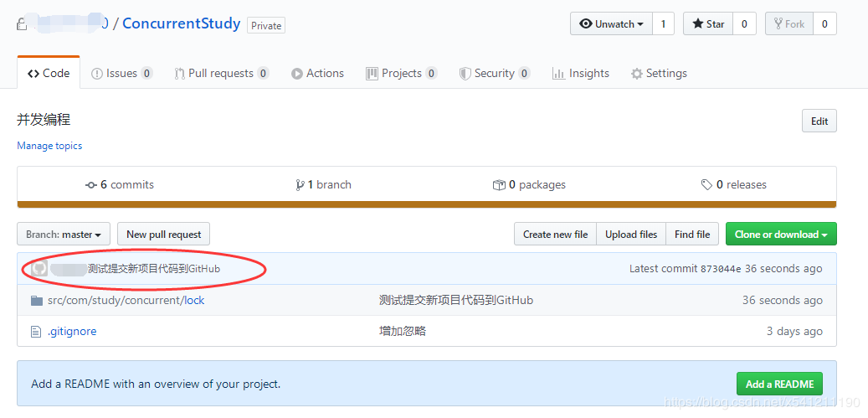
Task: Click the Pull requests icon
Action: (179, 74)
